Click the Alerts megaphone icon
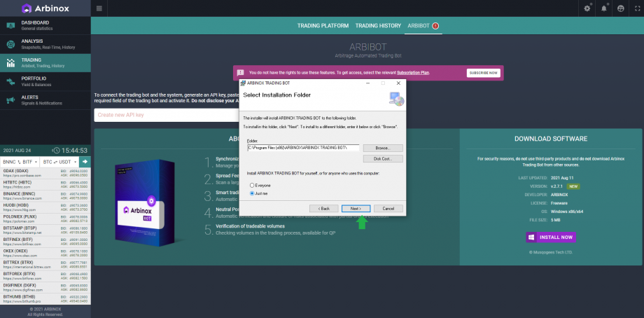644x318 pixels. 10,100
